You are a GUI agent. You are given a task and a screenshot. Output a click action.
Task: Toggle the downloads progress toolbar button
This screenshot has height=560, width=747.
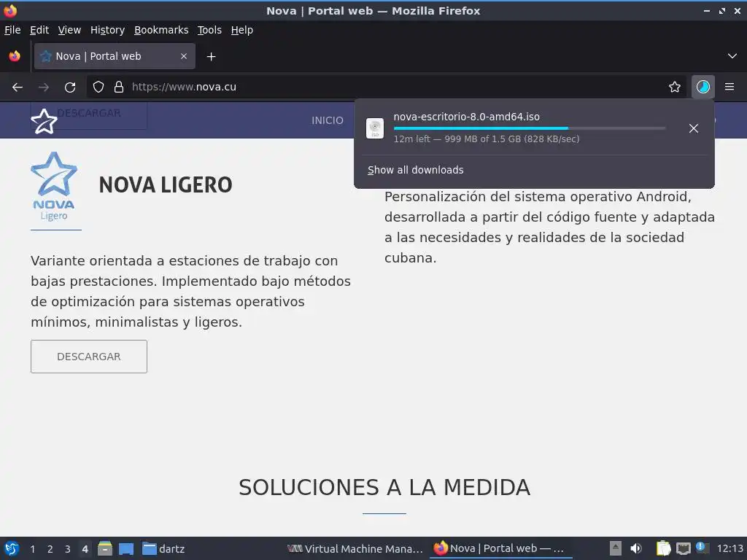coord(703,87)
